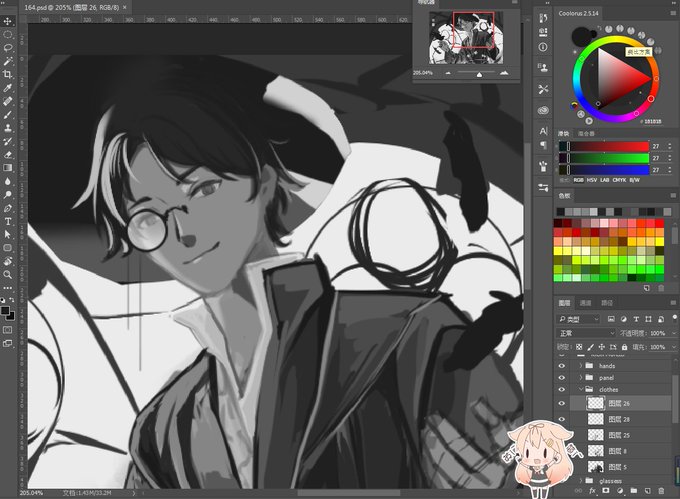
Task: Swap foreground and background colors
Action: (12, 300)
